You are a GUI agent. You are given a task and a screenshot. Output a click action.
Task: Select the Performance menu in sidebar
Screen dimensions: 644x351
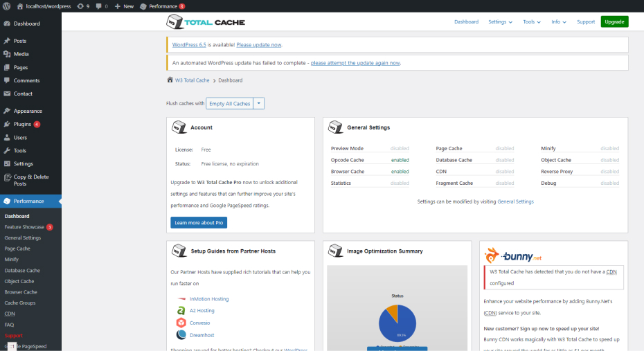point(30,201)
